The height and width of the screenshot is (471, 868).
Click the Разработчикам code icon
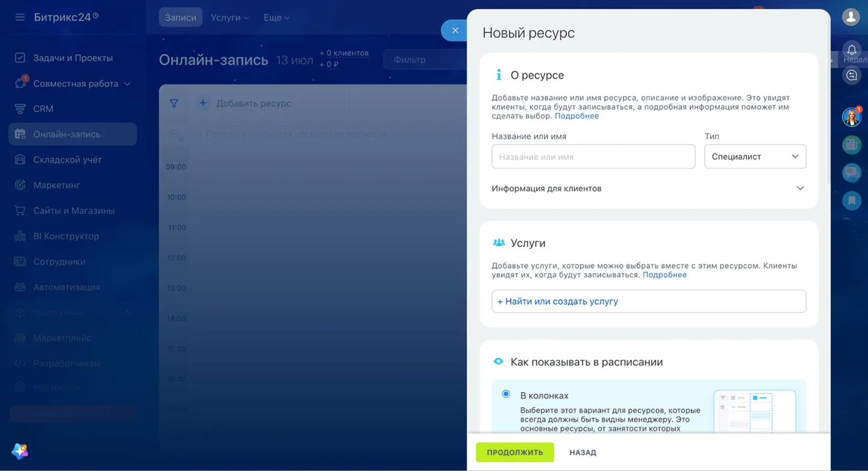[x=20, y=363]
